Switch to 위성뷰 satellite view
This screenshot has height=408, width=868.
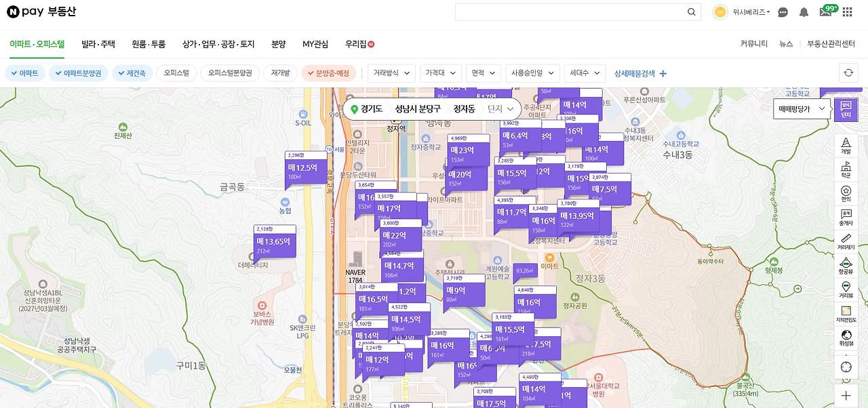pos(846,338)
